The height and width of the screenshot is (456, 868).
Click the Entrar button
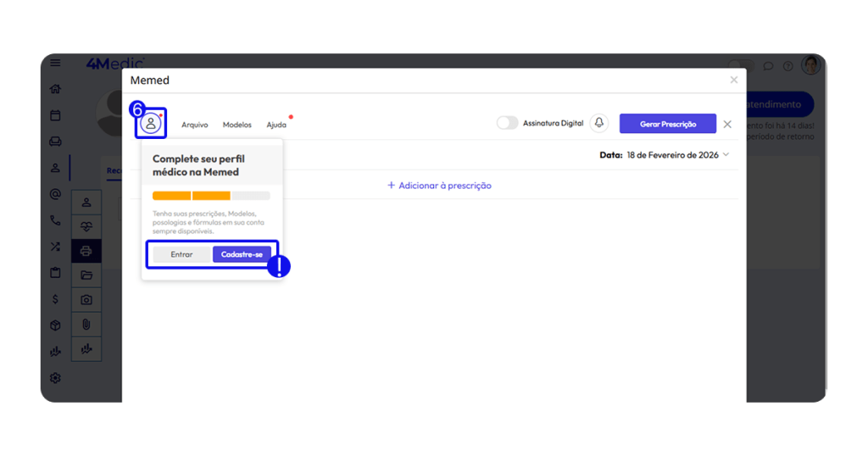181,254
